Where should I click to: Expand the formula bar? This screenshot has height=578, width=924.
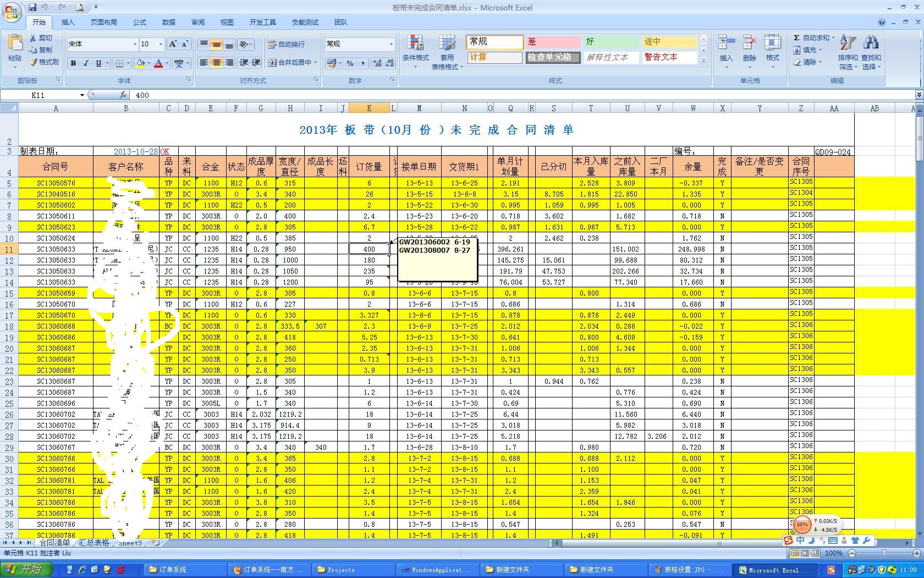(919, 95)
